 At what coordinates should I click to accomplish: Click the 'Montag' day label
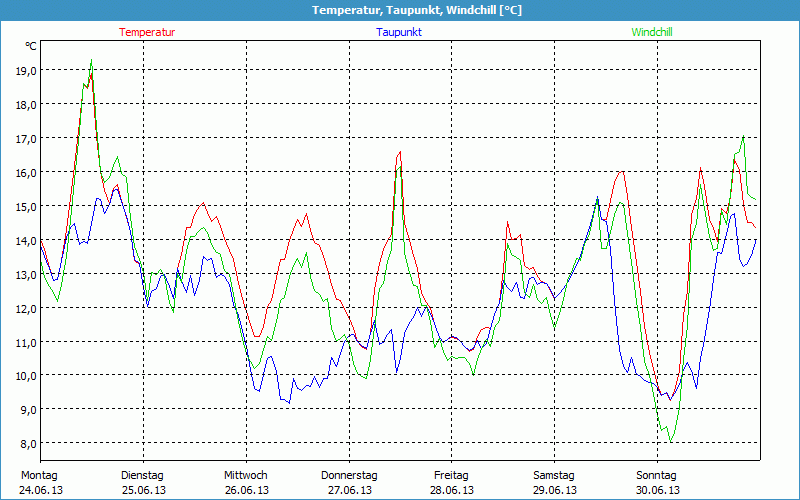tap(39, 476)
